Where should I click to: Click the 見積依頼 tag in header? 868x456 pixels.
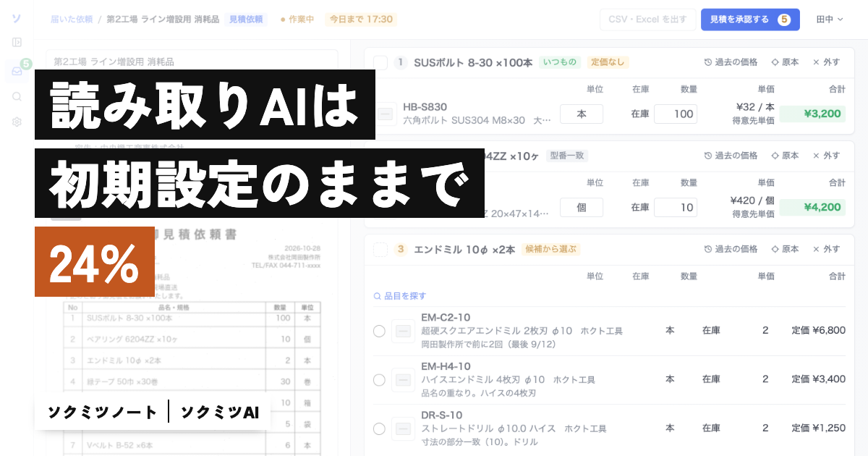point(246,19)
